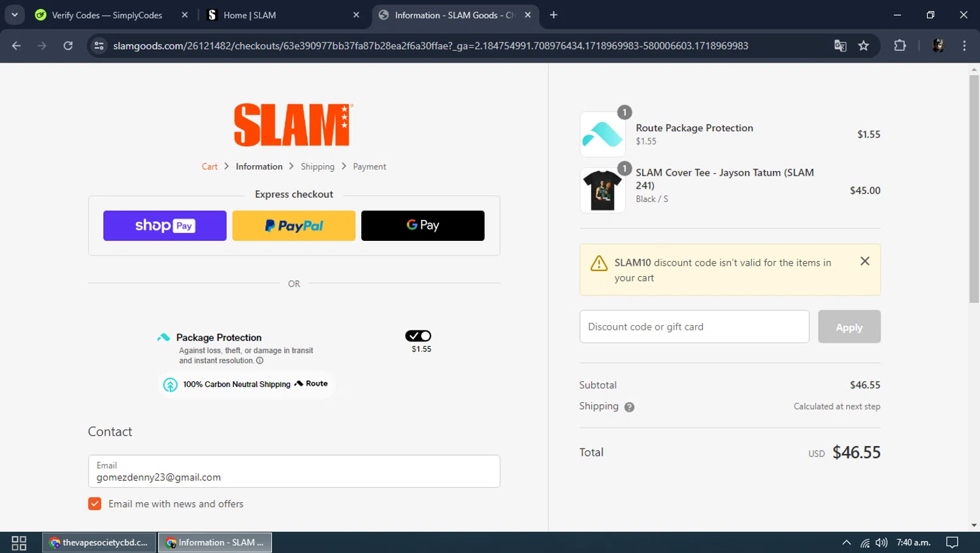980x553 pixels.
Task: Check out with Shop Pay
Action: click(165, 225)
